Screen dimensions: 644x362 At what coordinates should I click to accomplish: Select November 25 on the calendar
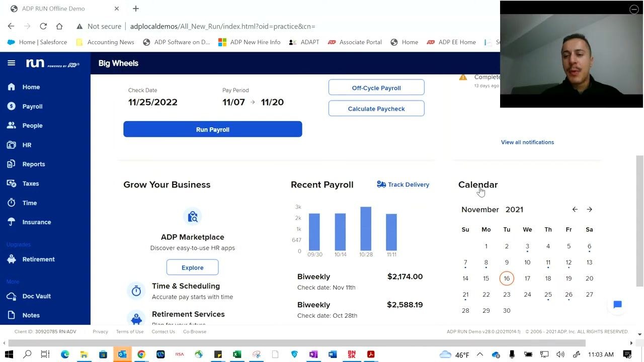pos(548,295)
